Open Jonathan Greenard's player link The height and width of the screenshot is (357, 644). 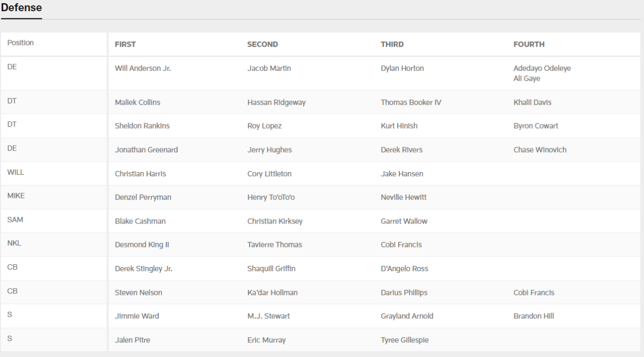click(146, 150)
